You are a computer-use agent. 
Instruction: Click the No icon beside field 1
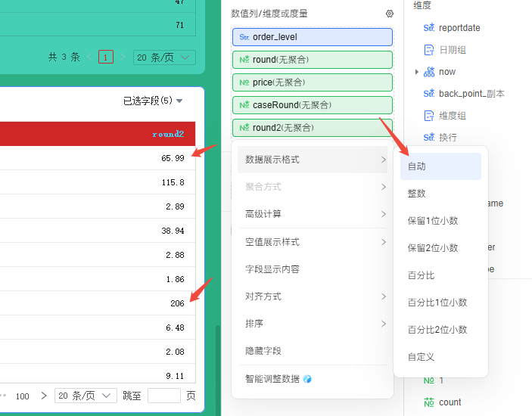(x=429, y=380)
